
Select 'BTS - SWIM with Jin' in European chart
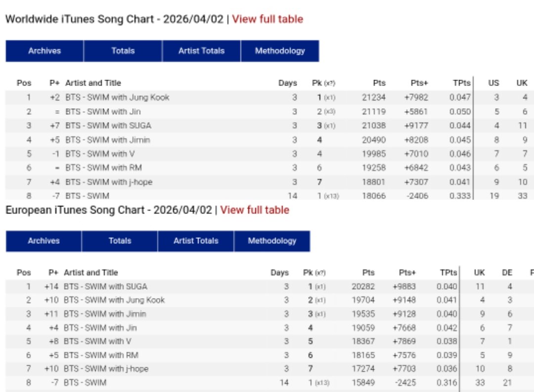click(x=100, y=328)
